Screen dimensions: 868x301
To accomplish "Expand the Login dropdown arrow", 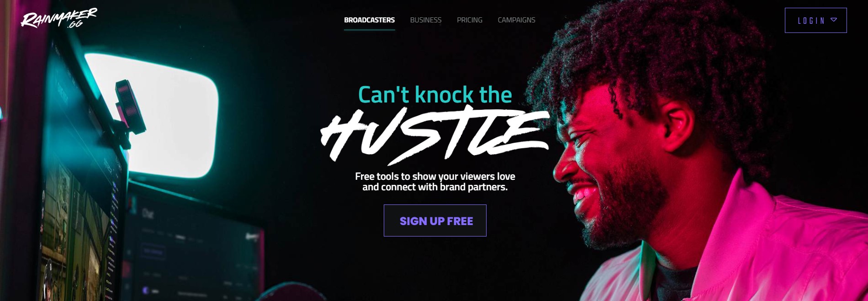I will pyautogui.click(x=834, y=20).
